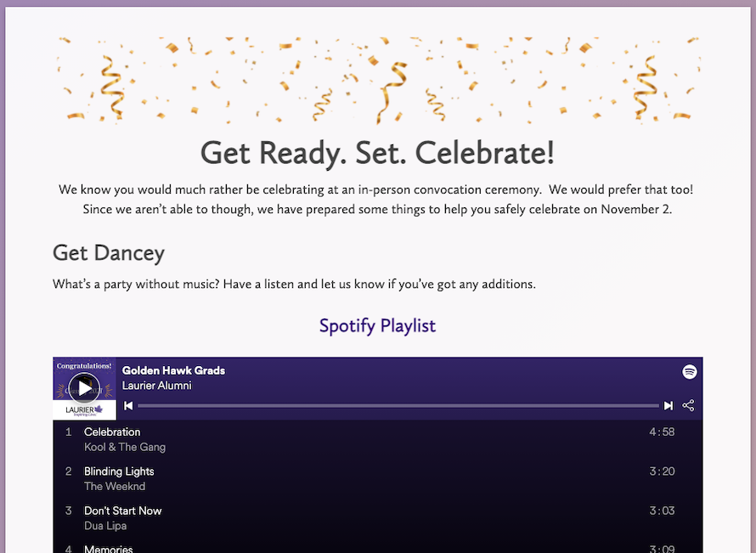
Task: Click the confetti banner image
Action: pyautogui.click(x=378, y=81)
